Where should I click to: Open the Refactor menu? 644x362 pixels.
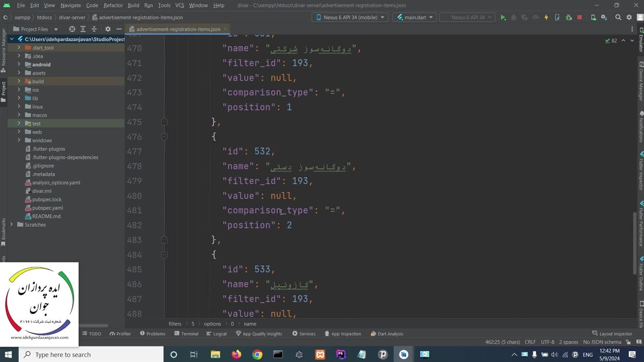point(113,5)
